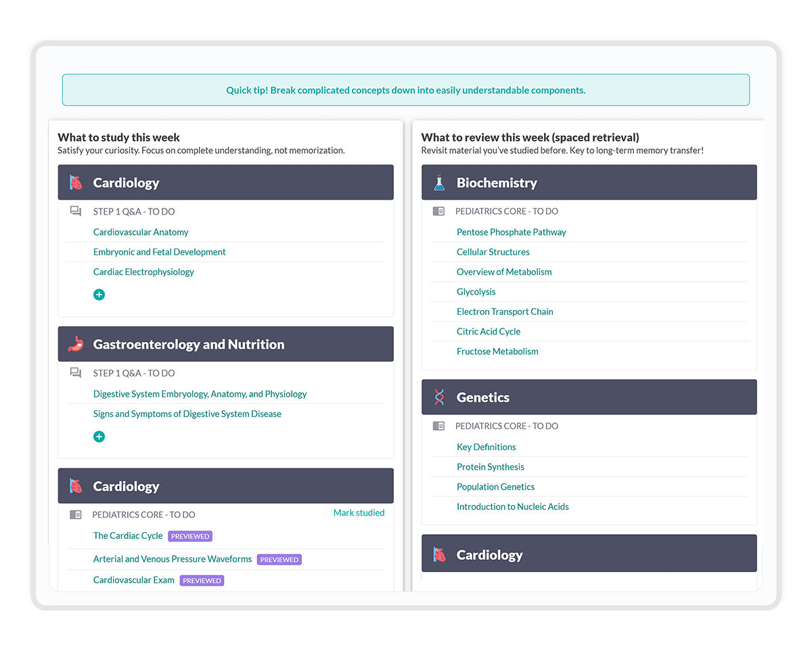Click the stomach icon beside Gastroenterology and Nutrition
This screenshot has width=812, height=650.
pyautogui.click(x=76, y=344)
